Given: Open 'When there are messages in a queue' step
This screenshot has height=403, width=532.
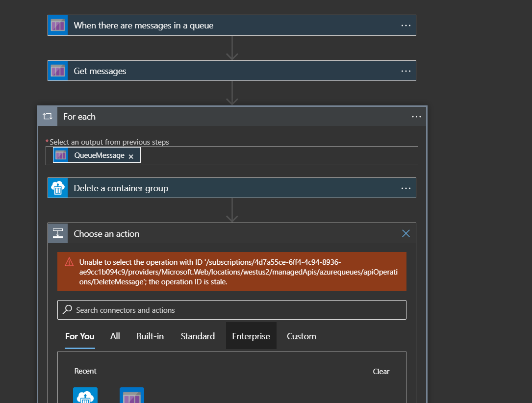Looking at the screenshot, I should tap(232, 25).
